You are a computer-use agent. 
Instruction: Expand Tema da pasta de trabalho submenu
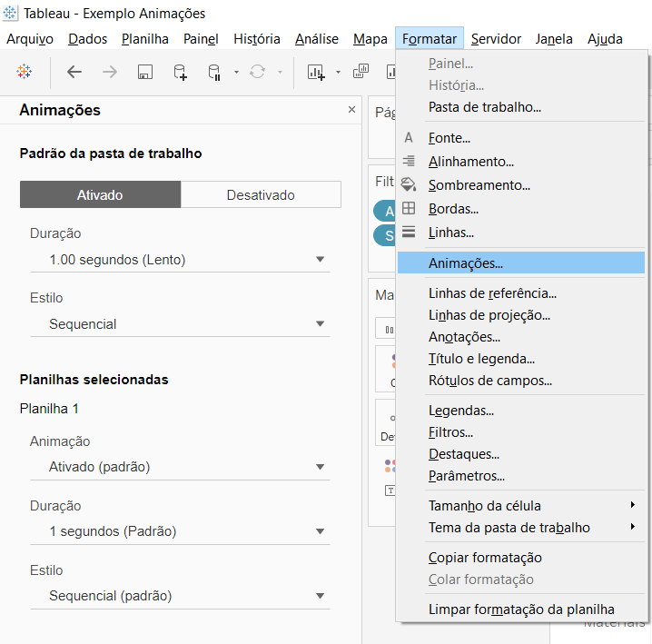[x=521, y=528]
